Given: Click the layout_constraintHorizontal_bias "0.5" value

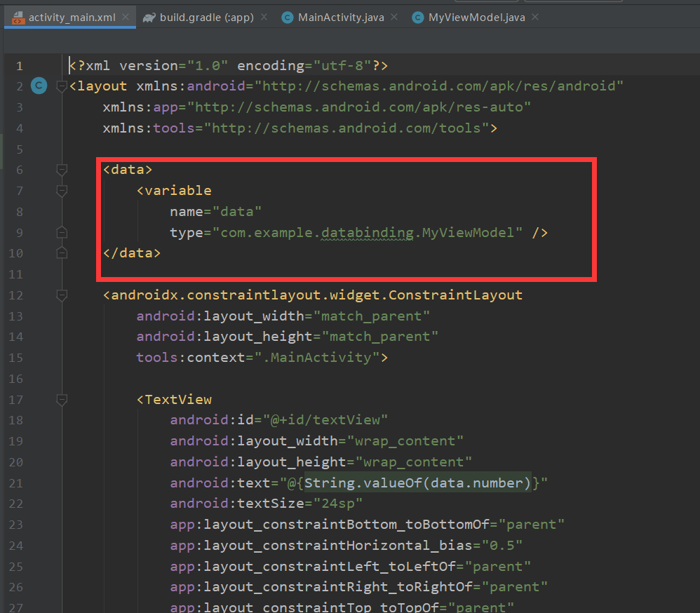Looking at the screenshot, I should (502, 546).
